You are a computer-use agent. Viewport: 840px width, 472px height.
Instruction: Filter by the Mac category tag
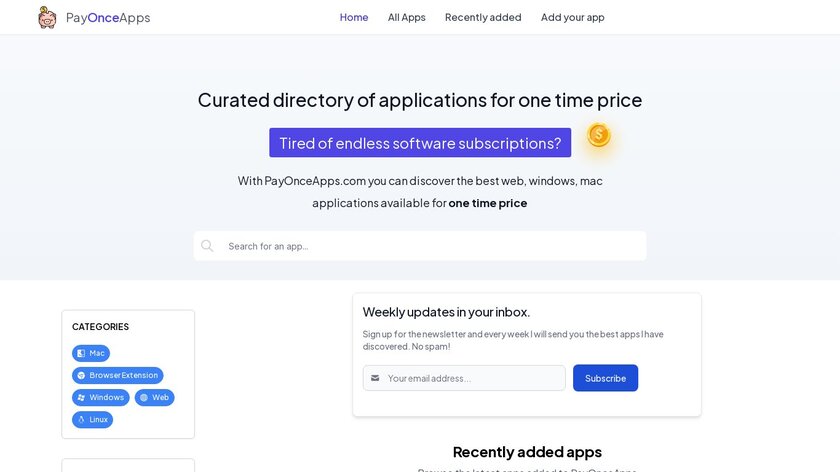[91, 353]
